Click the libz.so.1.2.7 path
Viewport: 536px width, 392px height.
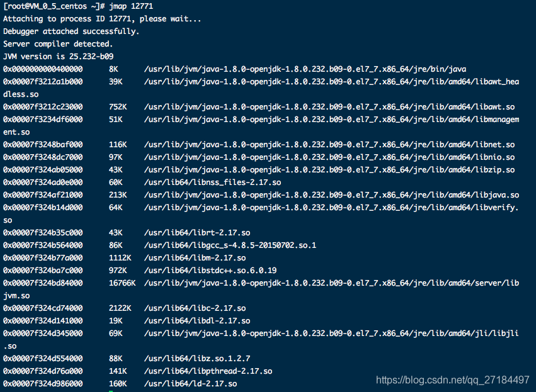197,359
